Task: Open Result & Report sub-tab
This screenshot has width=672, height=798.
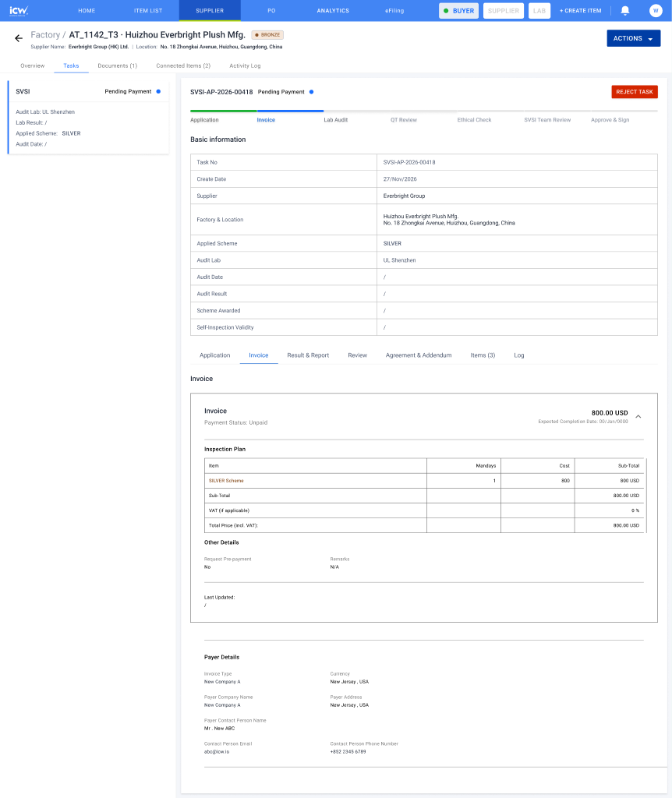Action: 308,355
